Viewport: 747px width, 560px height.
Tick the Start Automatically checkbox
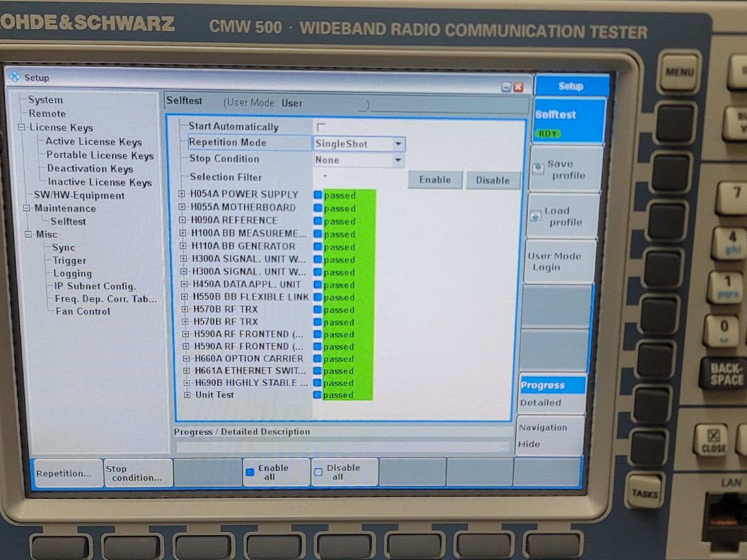coord(321,127)
